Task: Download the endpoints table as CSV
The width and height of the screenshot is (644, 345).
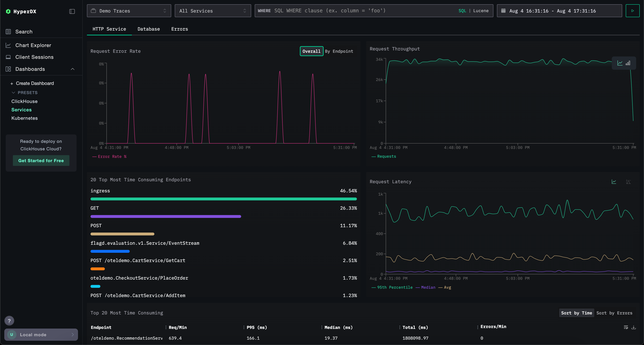Action: tap(633, 327)
